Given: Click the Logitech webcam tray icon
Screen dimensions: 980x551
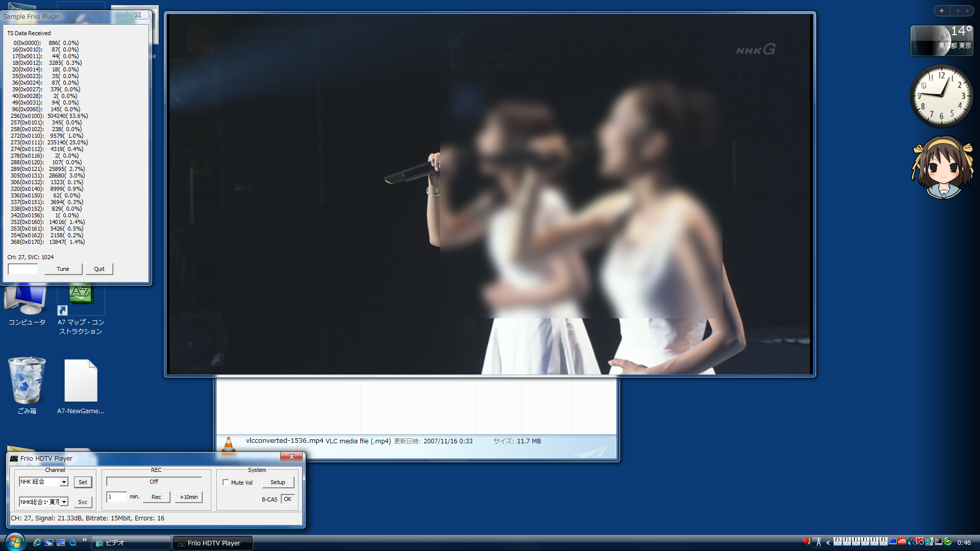Looking at the screenshot, I should click(x=911, y=541).
